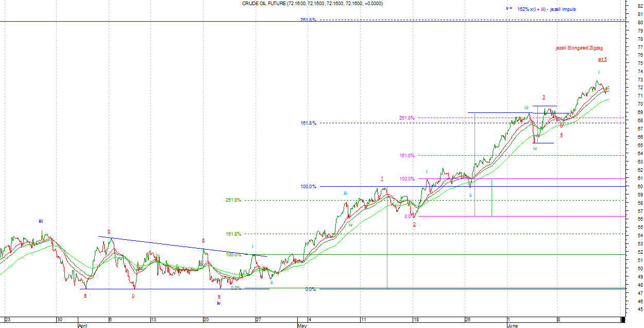Click the 80 price level on right axis

click(639, 23)
